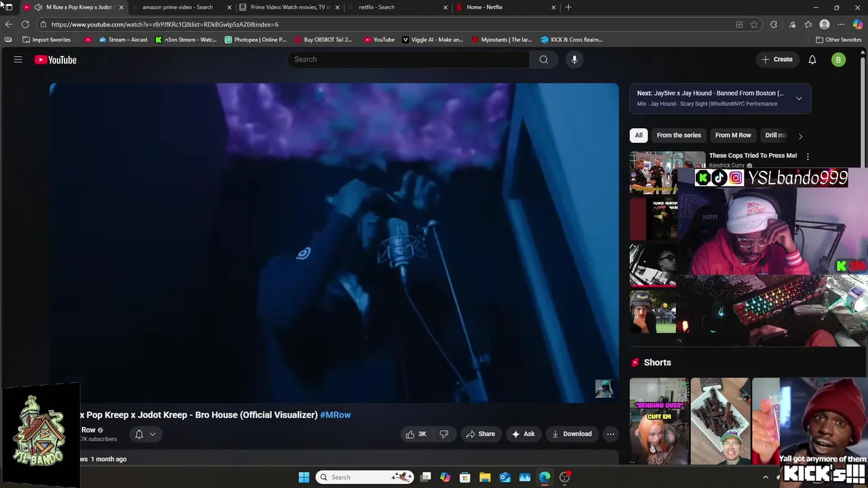Open Stream – Aircast bookmark
Viewport: 868px width, 488px height.
pyautogui.click(x=123, y=39)
